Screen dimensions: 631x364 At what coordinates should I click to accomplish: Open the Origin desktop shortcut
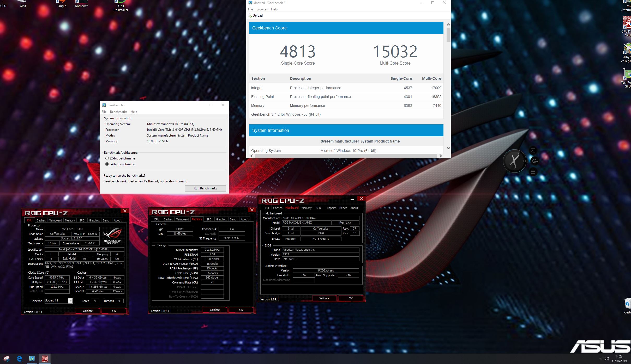click(x=62, y=4)
